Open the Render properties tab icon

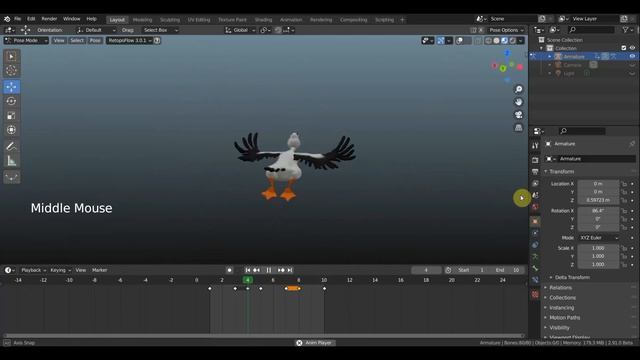pos(535,160)
